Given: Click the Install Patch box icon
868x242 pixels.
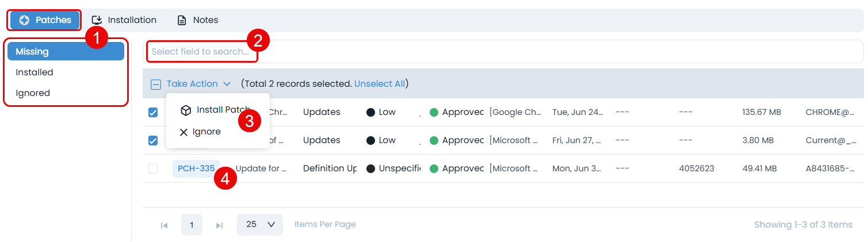Looking at the screenshot, I should pos(186,110).
